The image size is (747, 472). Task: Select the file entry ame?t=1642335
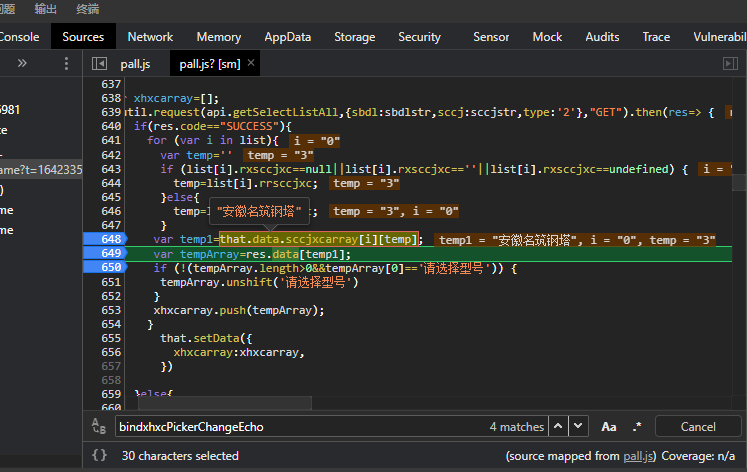pos(41,170)
